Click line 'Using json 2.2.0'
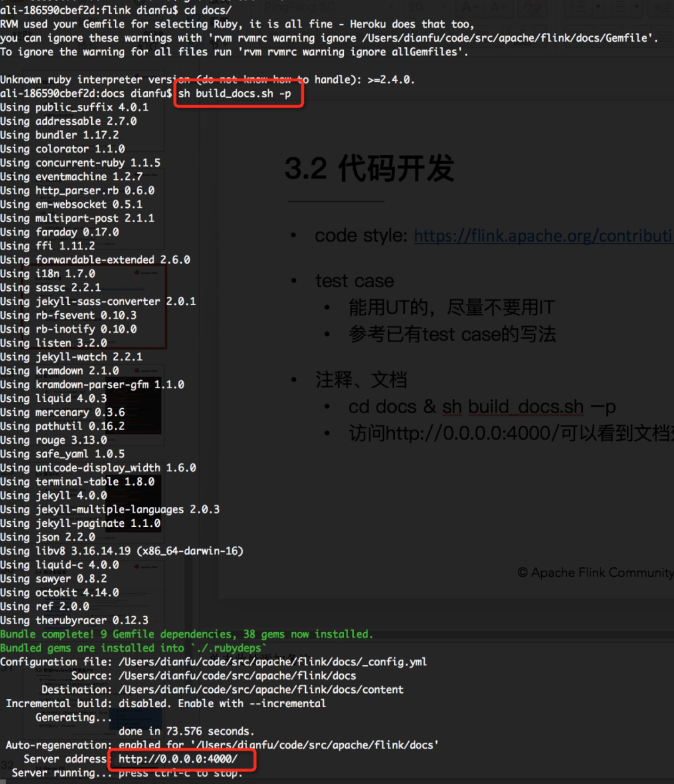This screenshot has width=674, height=784. pos(47,537)
